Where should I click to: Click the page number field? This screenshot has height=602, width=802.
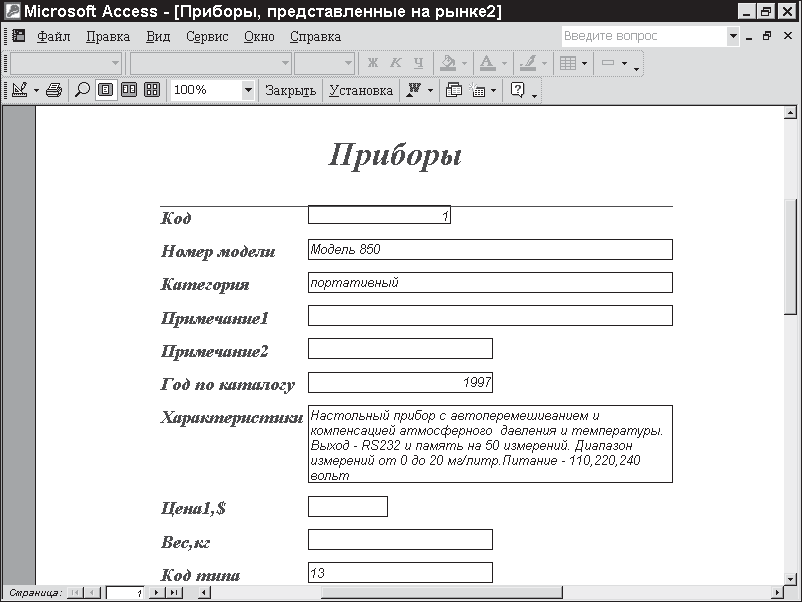[125, 593]
